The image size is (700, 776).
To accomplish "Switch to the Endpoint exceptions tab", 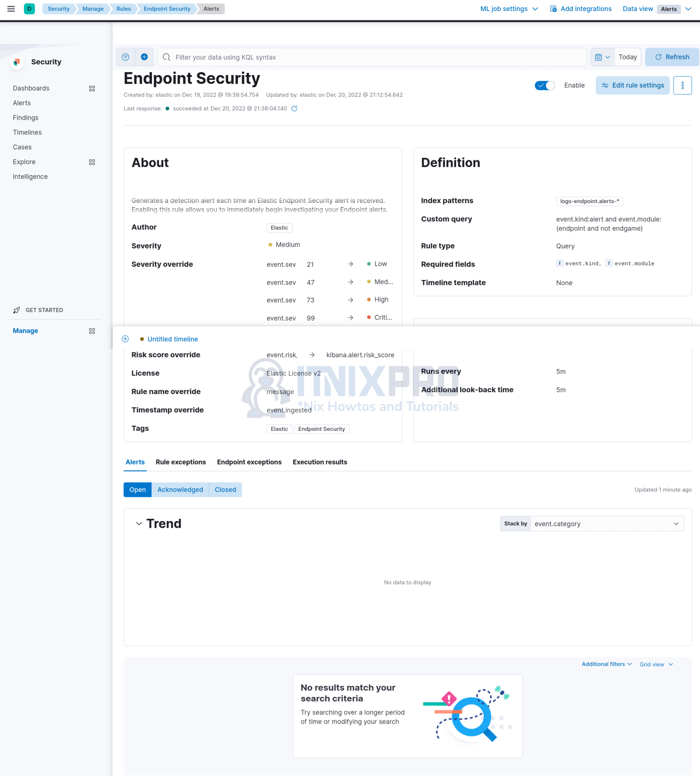I will (x=249, y=462).
